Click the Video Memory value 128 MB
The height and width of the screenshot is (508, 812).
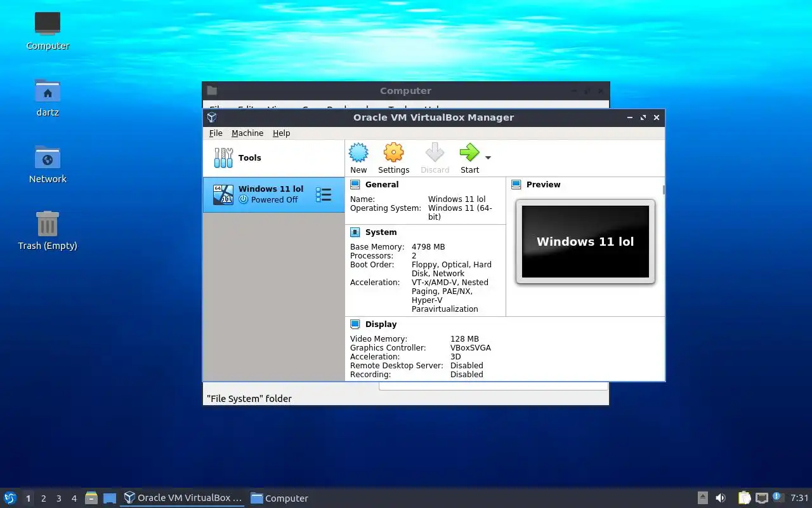[464, 339]
